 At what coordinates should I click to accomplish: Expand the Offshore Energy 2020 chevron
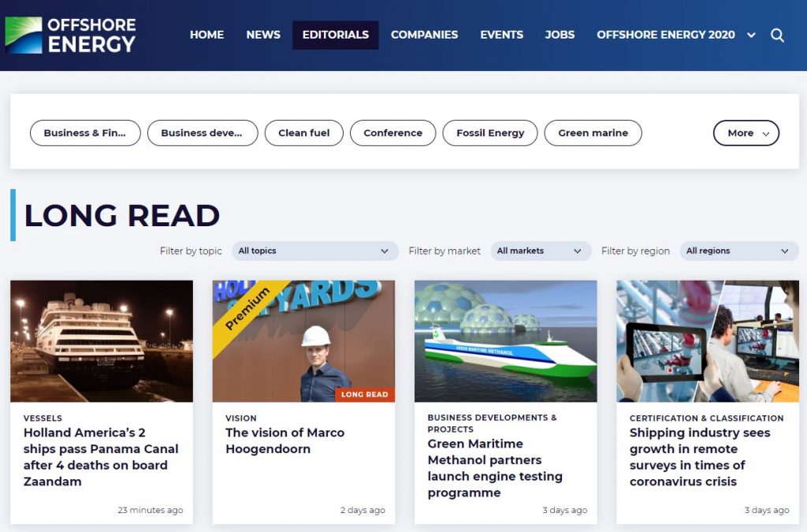751,35
